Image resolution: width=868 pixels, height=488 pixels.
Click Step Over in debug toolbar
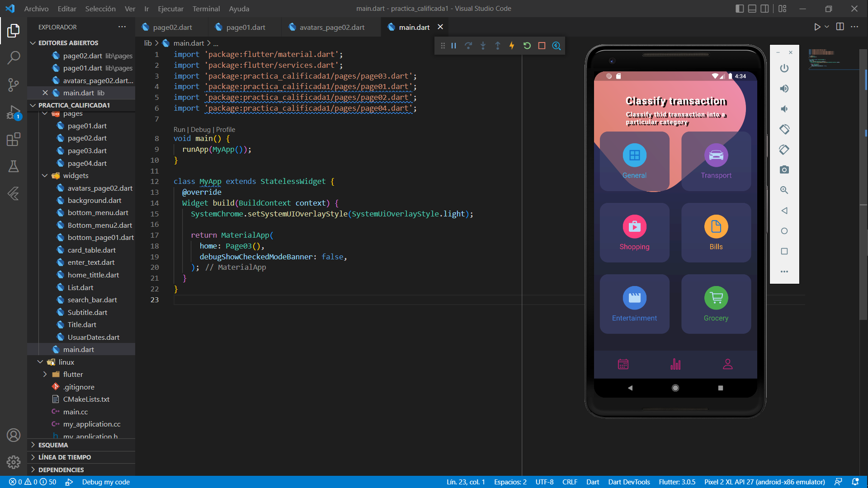pyautogui.click(x=468, y=46)
